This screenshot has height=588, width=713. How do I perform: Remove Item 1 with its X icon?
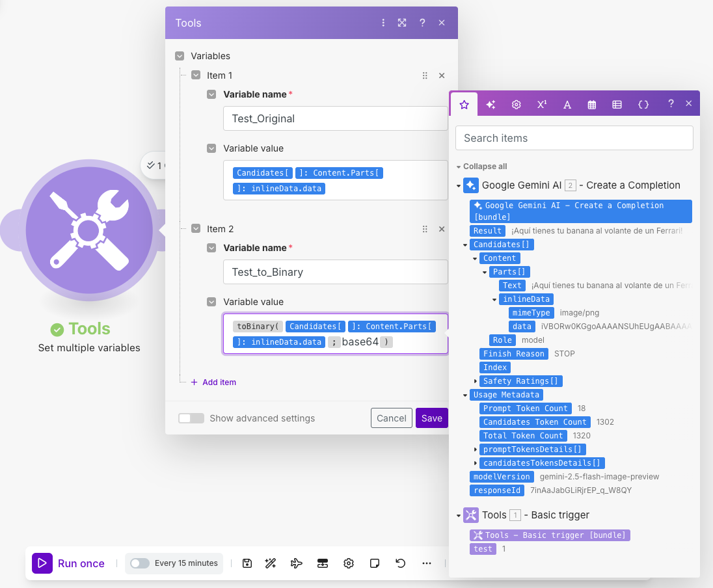click(x=442, y=75)
